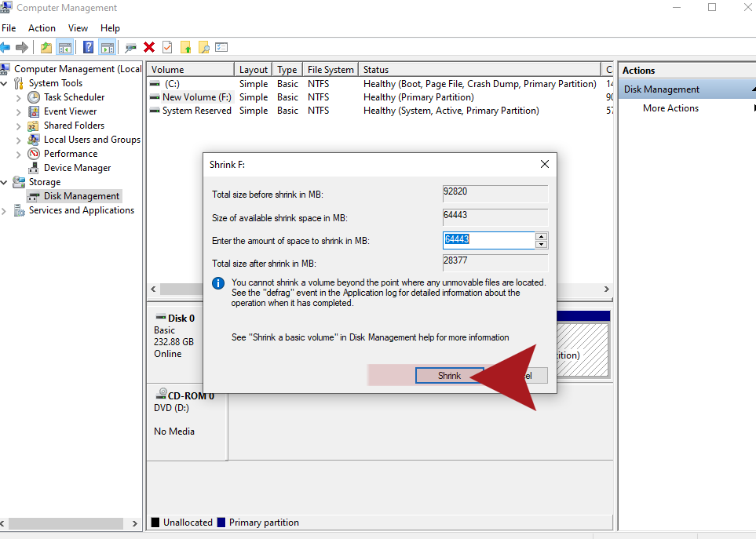
Task: Sort by the File System column header
Action: [331, 69]
